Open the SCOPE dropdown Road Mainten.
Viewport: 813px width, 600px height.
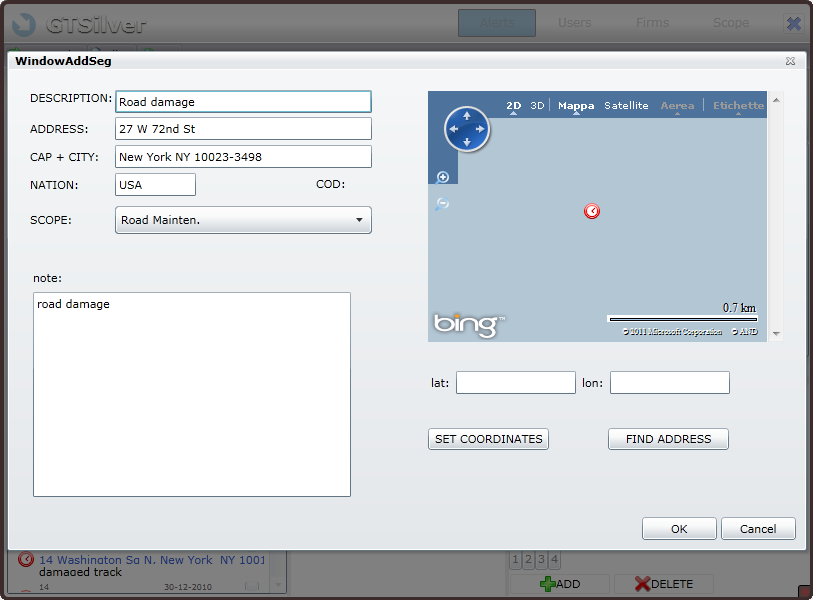(243, 220)
